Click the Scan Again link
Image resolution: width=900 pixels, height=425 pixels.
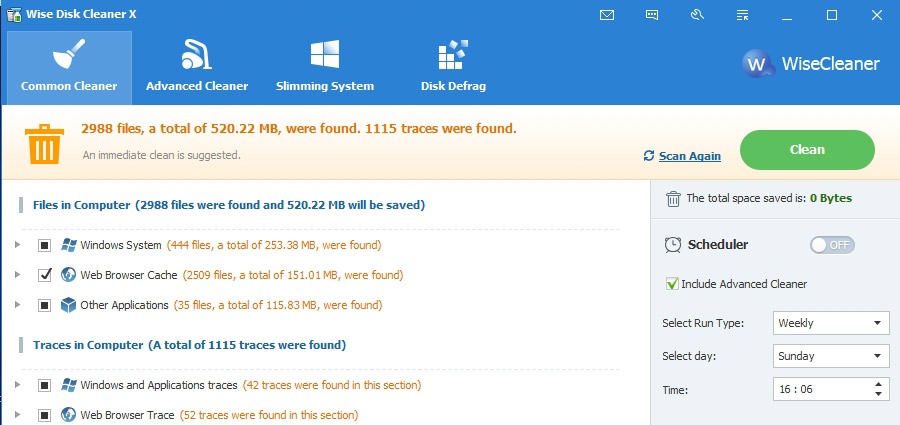coord(689,156)
